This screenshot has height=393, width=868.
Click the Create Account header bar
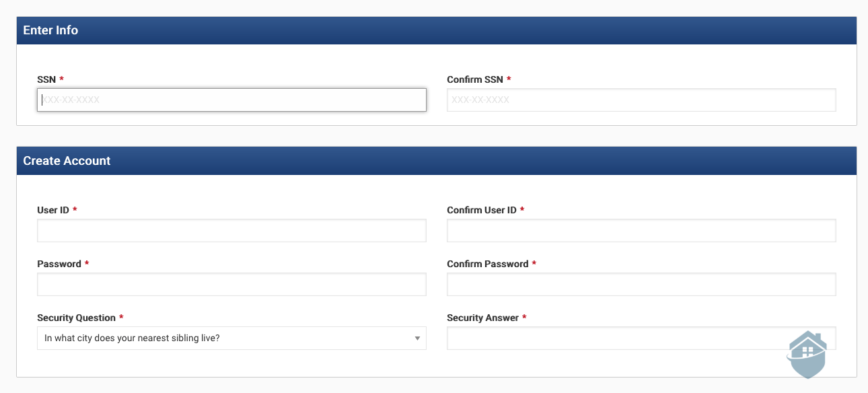pos(434,161)
